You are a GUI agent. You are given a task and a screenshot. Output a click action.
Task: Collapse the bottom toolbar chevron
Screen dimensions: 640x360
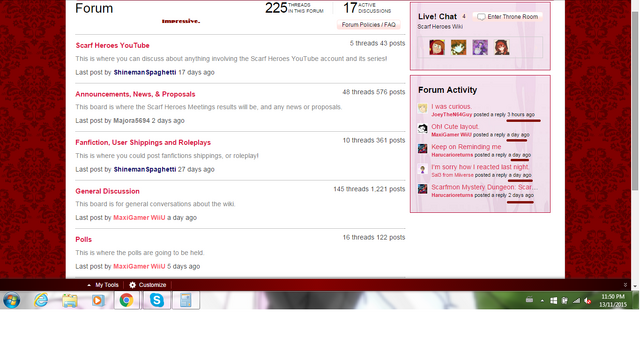625,285
